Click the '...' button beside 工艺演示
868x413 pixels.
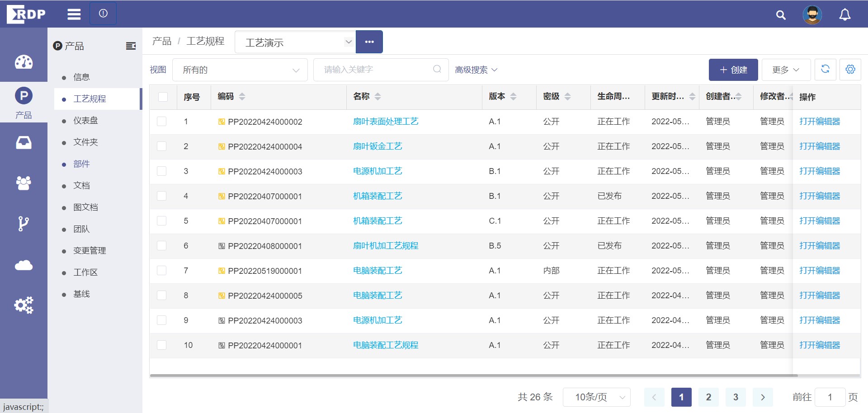pyautogui.click(x=369, y=42)
